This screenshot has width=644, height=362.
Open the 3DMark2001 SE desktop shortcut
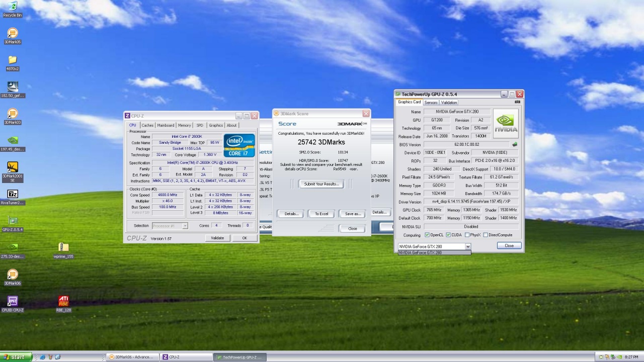13,167
